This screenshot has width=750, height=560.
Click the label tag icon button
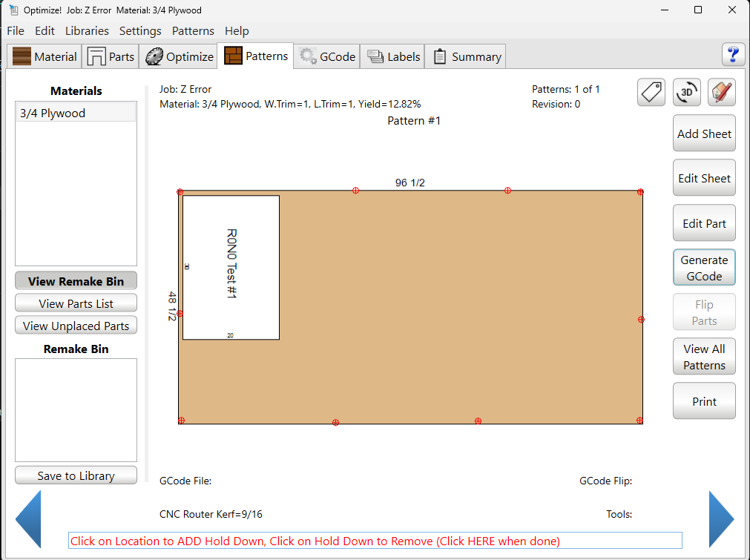pyautogui.click(x=651, y=93)
